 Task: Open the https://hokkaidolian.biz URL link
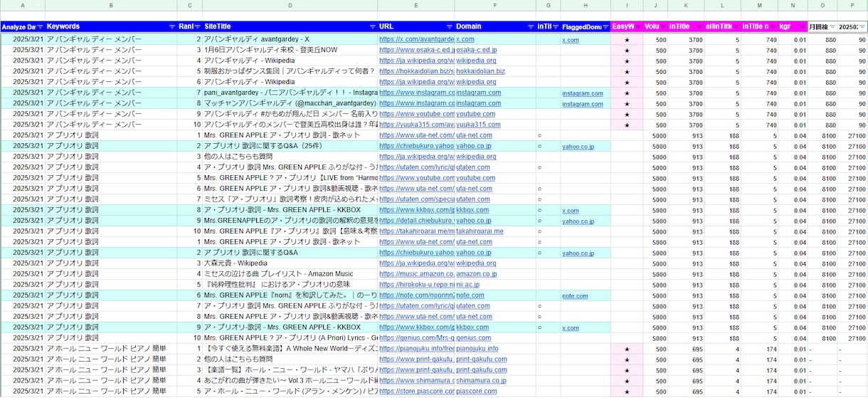click(x=416, y=71)
